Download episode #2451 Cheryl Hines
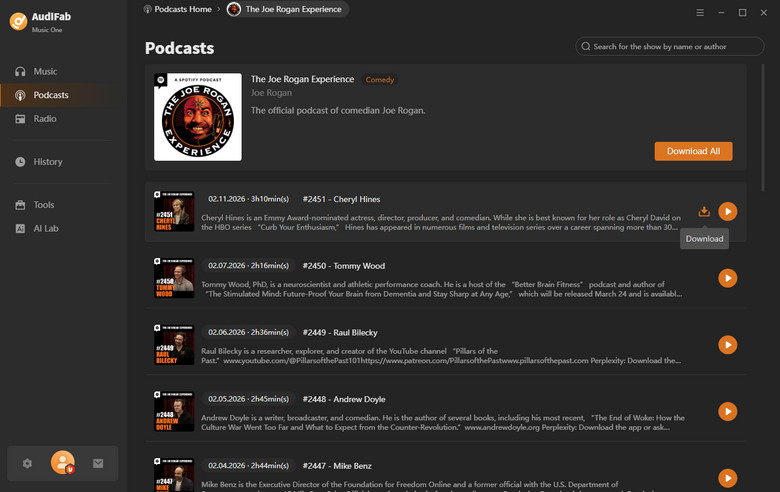The width and height of the screenshot is (780, 492). pos(704,211)
